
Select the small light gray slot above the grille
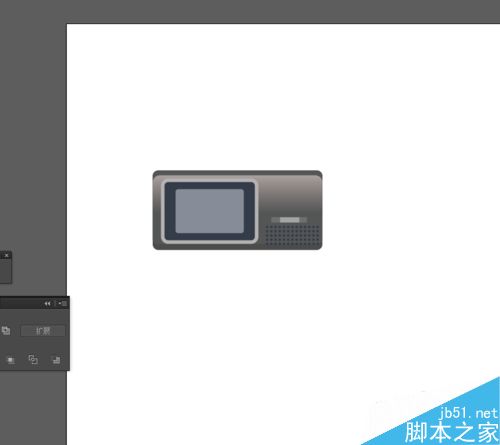pyautogui.click(x=289, y=220)
